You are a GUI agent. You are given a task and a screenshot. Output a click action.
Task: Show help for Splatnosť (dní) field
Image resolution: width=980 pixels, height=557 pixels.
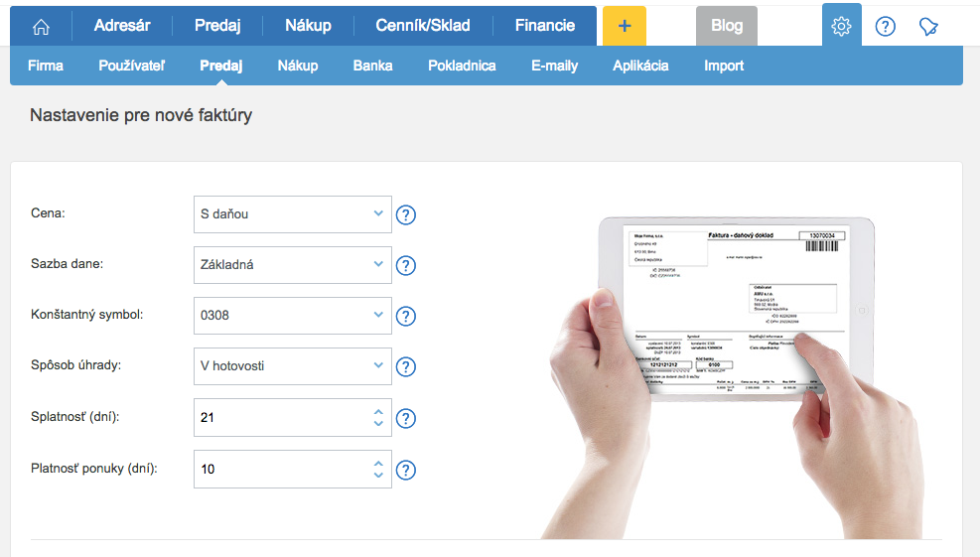pos(405,418)
